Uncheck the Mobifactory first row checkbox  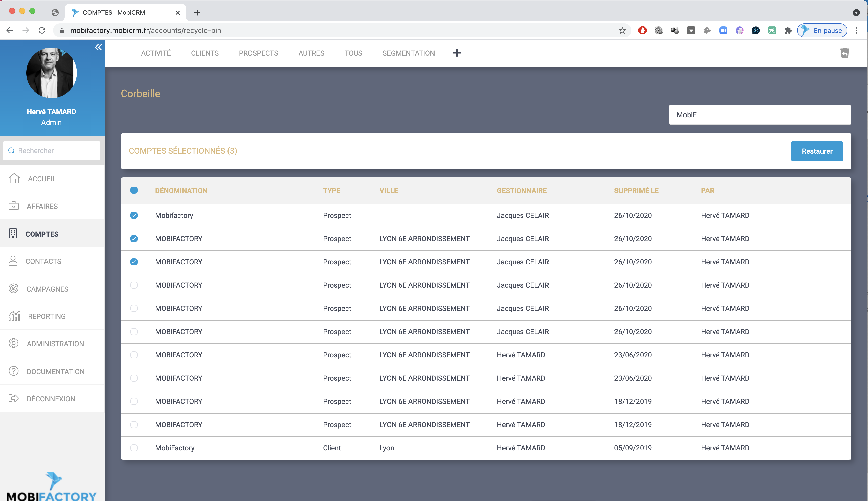click(134, 215)
